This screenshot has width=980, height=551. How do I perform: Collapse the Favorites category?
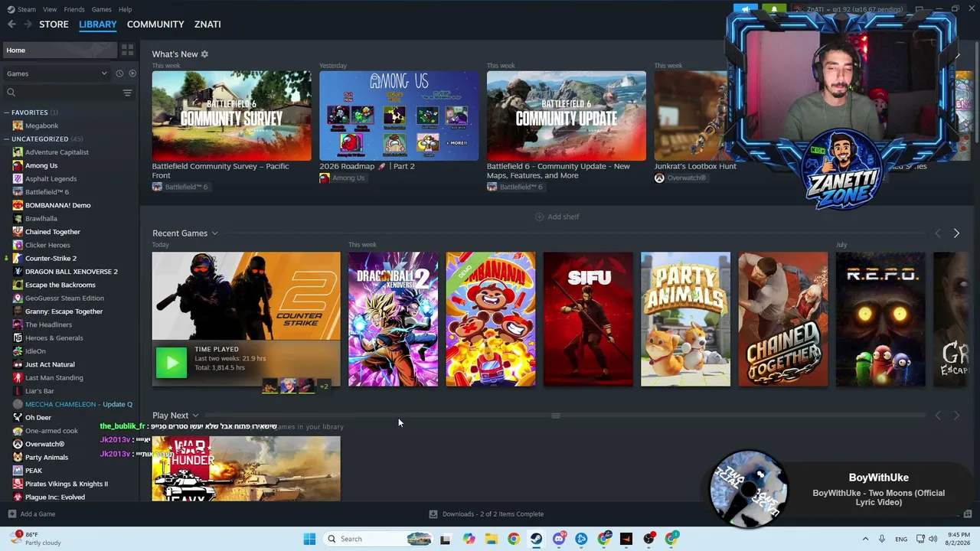click(x=7, y=112)
